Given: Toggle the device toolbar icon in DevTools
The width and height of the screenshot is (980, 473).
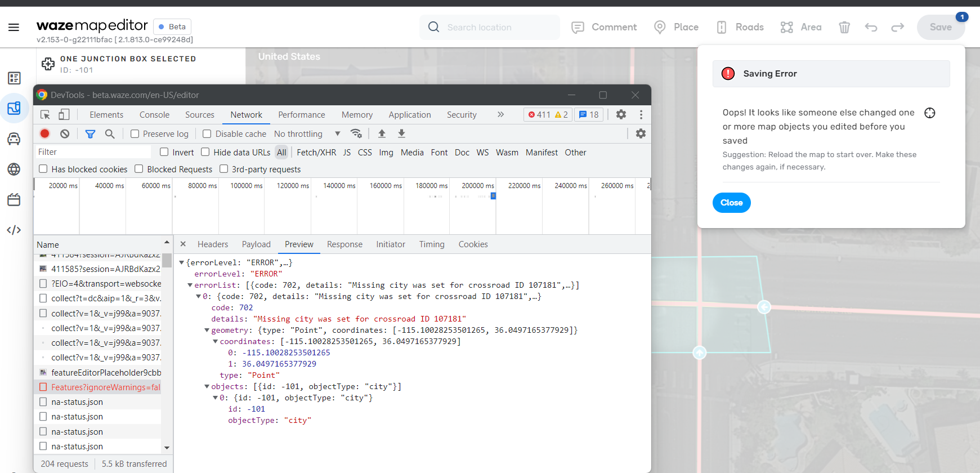Looking at the screenshot, I should point(64,115).
